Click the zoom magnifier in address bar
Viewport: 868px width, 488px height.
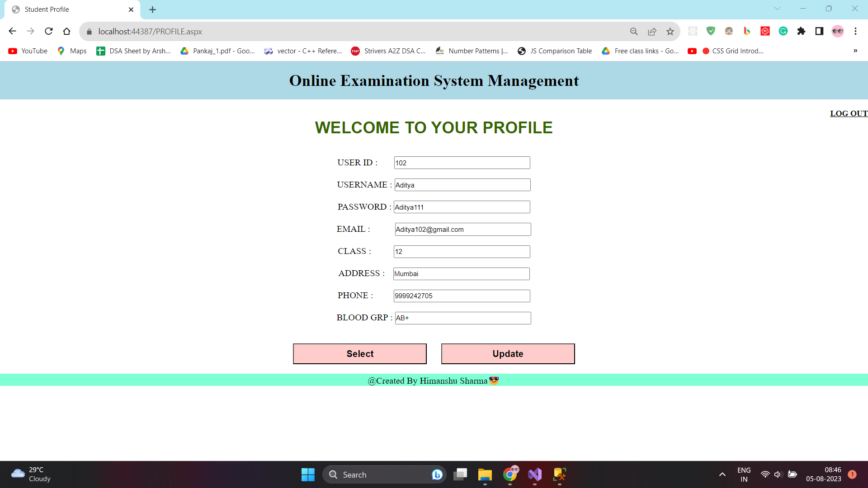[634, 31]
